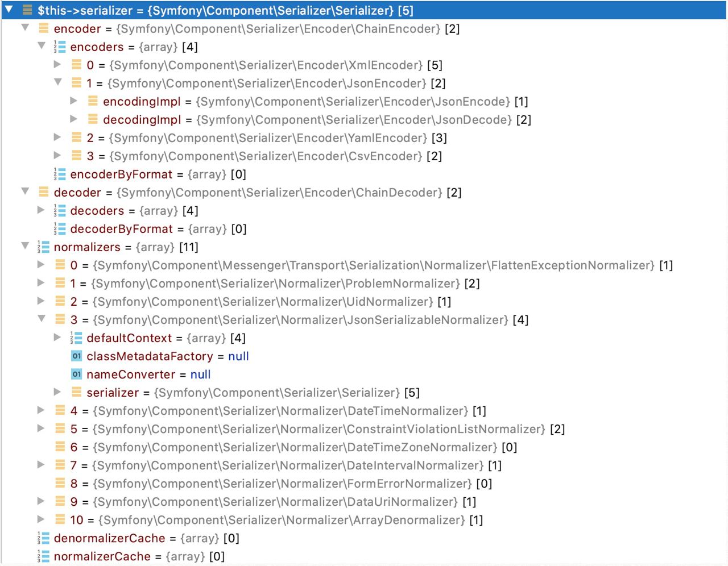Click the array icon beside encoderByFormat
This screenshot has width=728, height=566.
pos(60,174)
